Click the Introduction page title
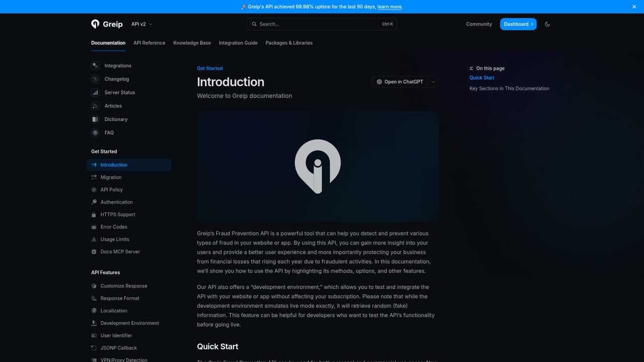 pyautogui.click(x=230, y=82)
